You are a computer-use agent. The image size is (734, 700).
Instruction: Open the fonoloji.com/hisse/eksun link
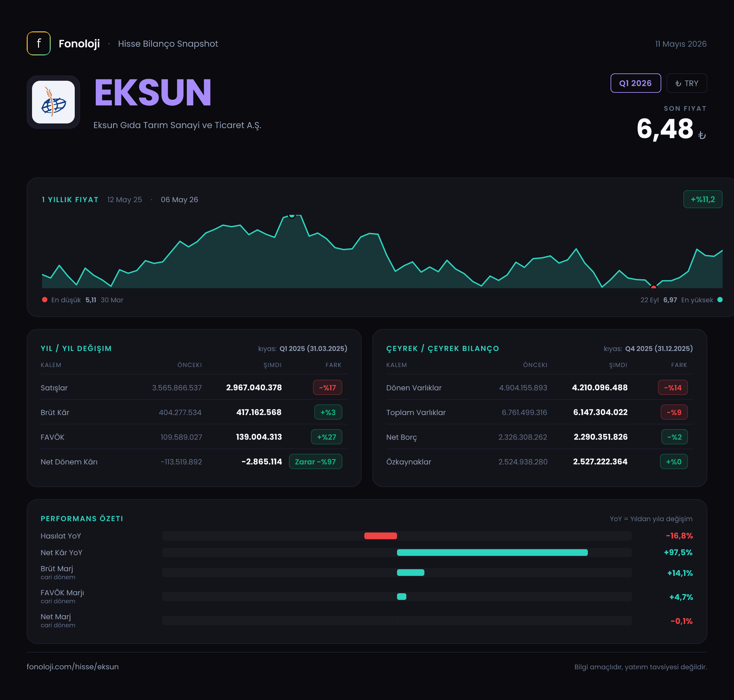73,666
